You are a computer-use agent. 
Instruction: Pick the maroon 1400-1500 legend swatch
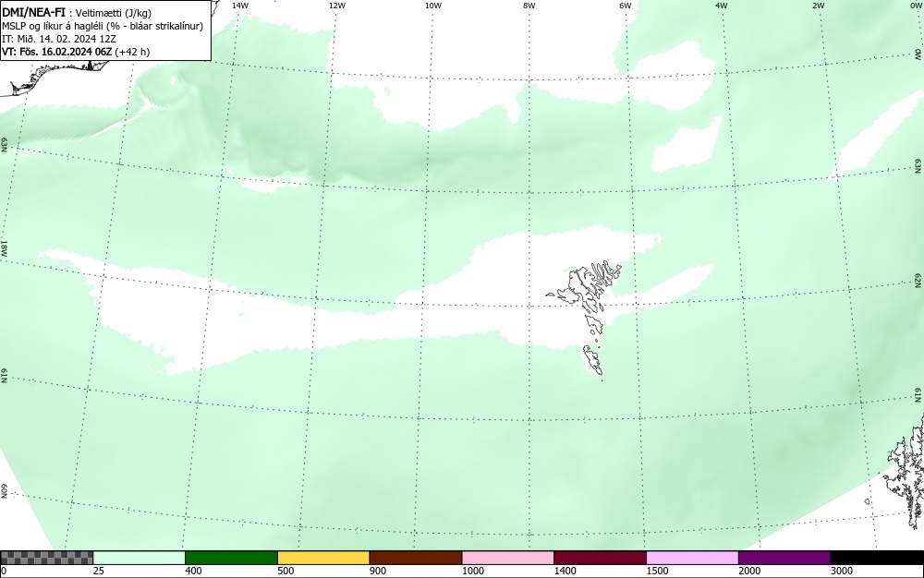pyautogui.click(x=600, y=558)
